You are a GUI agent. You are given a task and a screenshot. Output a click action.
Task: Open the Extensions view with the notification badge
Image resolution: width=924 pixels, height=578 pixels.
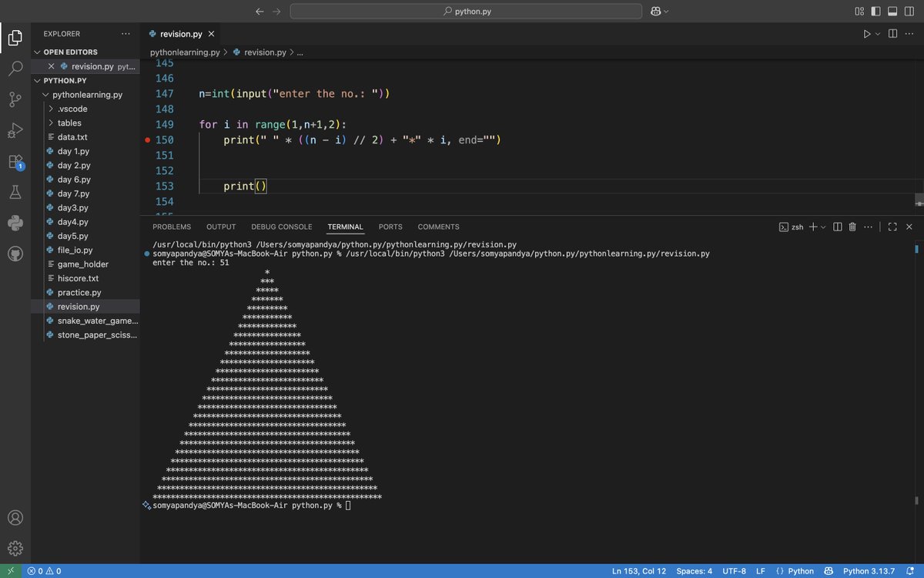(x=15, y=162)
